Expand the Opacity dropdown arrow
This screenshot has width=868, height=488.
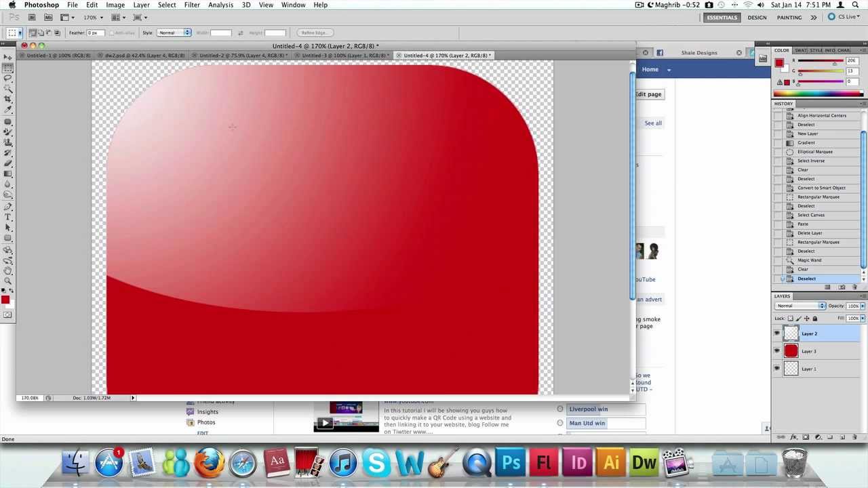863,306
